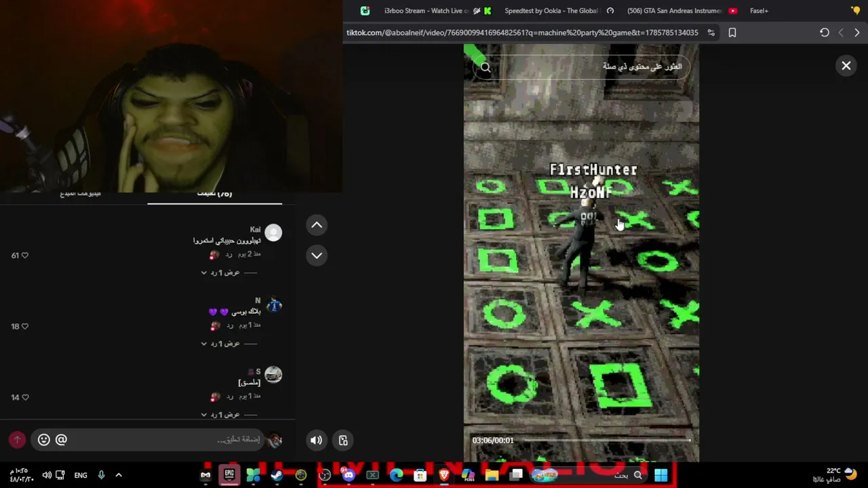Mute the TikTok video volume

click(x=317, y=441)
